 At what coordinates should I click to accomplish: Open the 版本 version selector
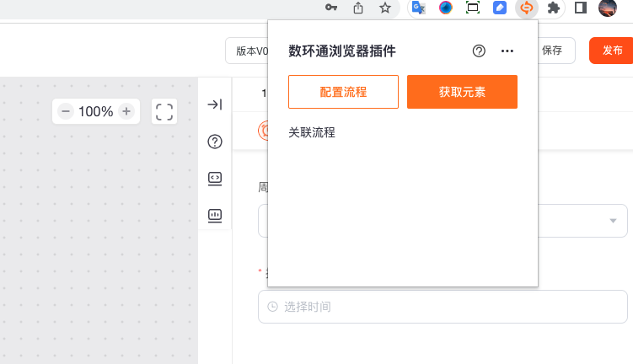(x=247, y=51)
